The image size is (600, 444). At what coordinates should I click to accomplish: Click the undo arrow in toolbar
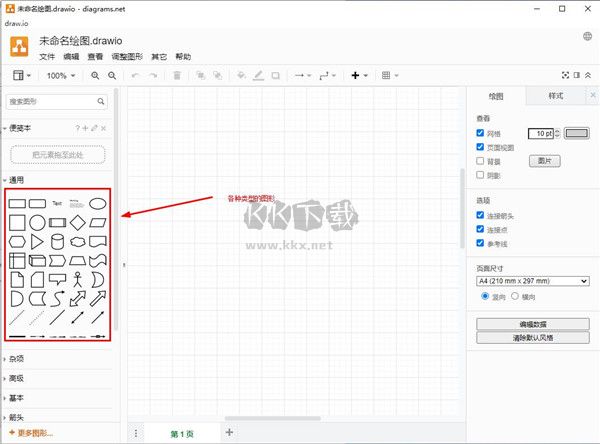(135, 75)
